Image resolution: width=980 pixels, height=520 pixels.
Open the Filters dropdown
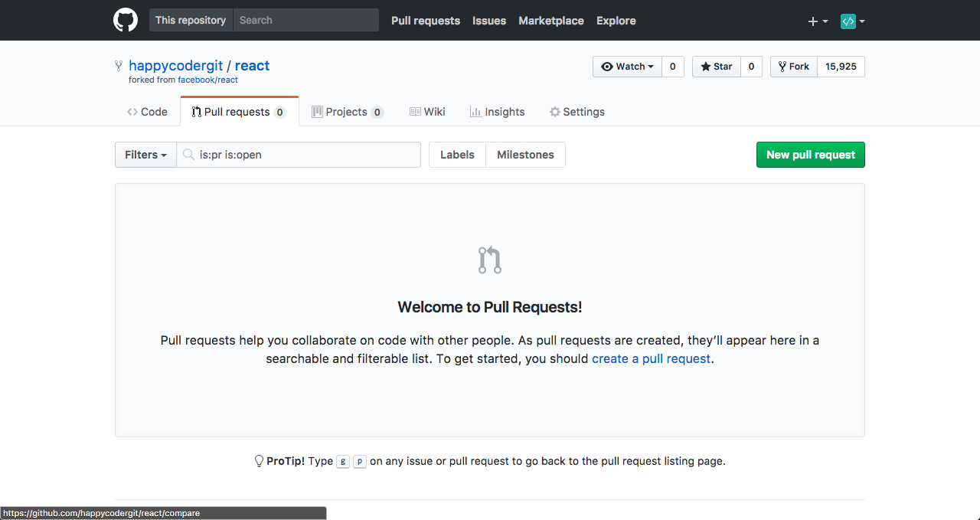pyautogui.click(x=145, y=155)
